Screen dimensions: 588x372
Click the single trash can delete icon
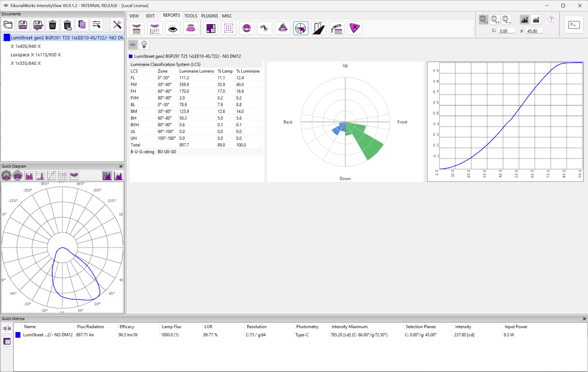(x=53, y=25)
